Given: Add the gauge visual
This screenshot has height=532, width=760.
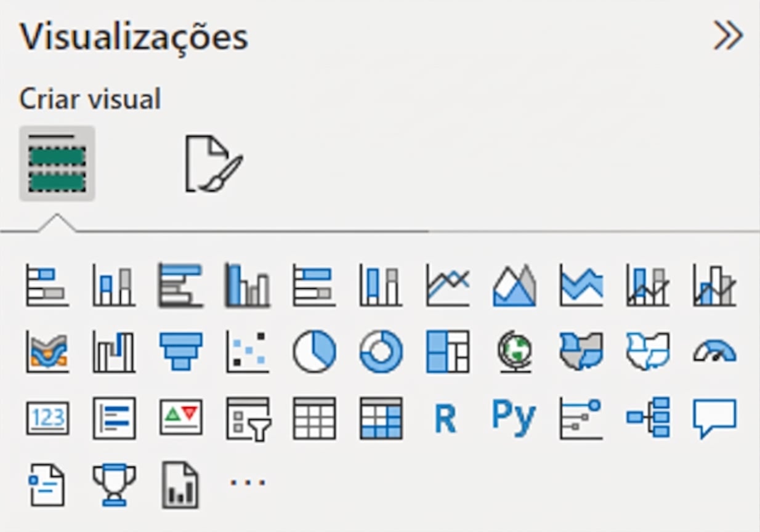Looking at the screenshot, I should click(714, 352).
